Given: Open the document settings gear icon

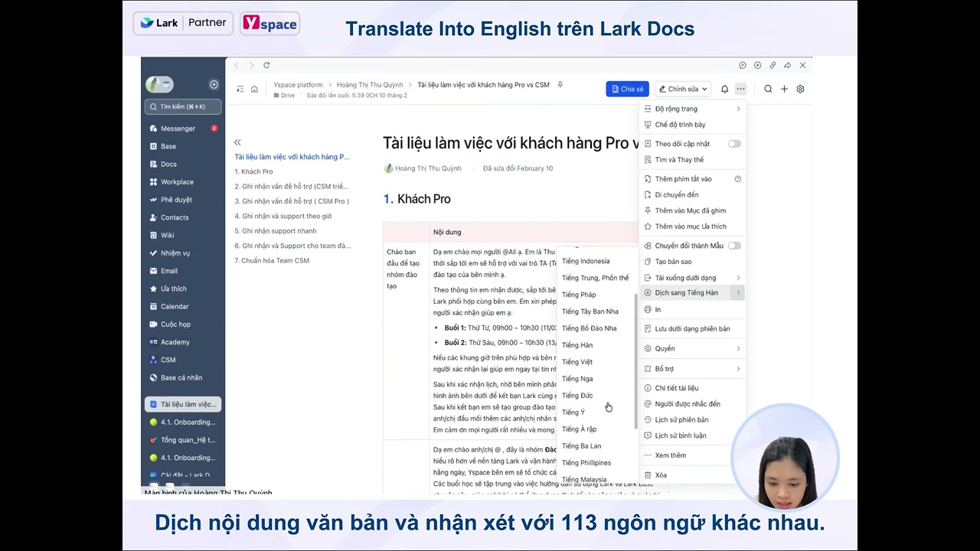Looking at the screenshot, I should 800,90.
